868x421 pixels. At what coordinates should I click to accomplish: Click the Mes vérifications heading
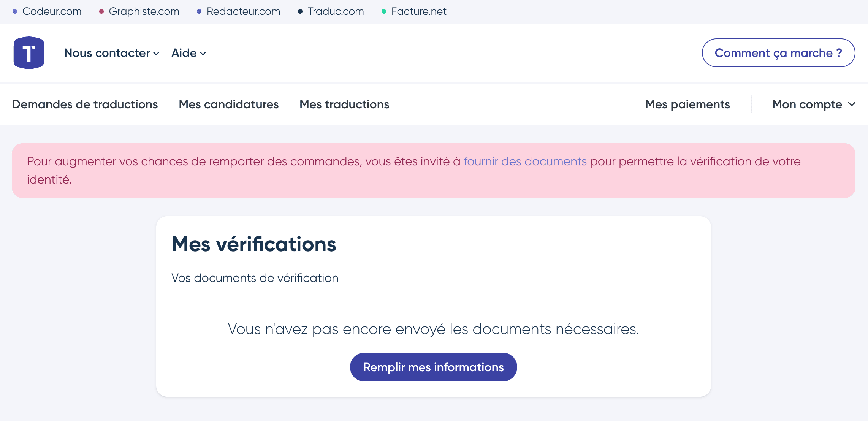tap(254, 244)
